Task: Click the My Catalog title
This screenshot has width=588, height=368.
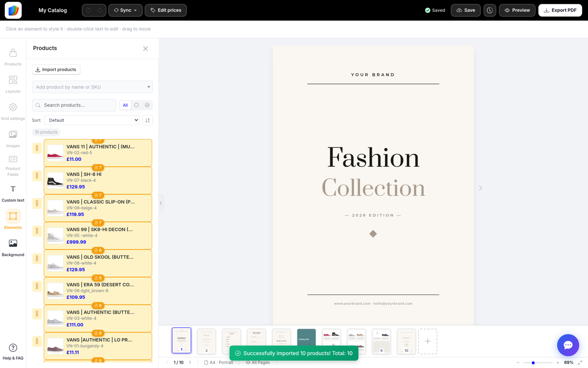Action: [x=53, y=10]
